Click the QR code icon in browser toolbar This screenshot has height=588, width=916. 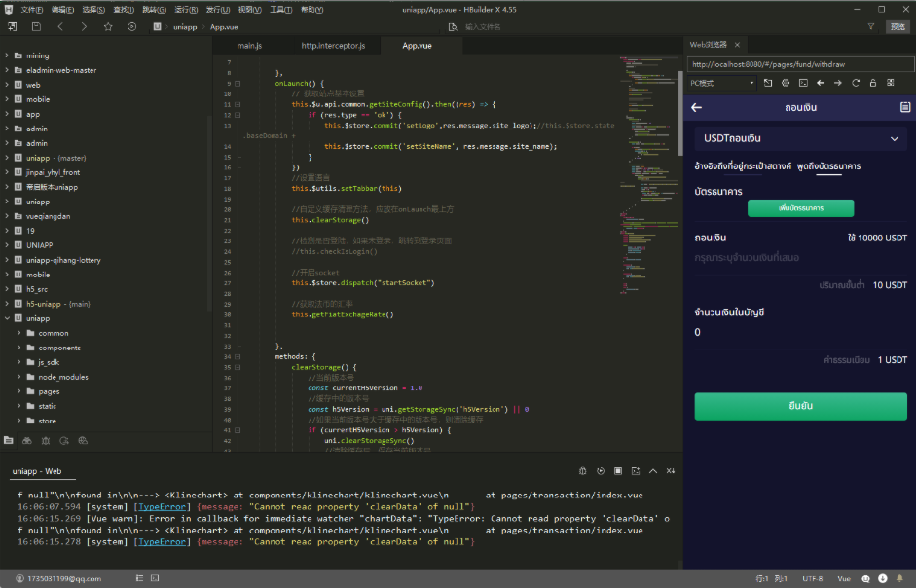891,83
